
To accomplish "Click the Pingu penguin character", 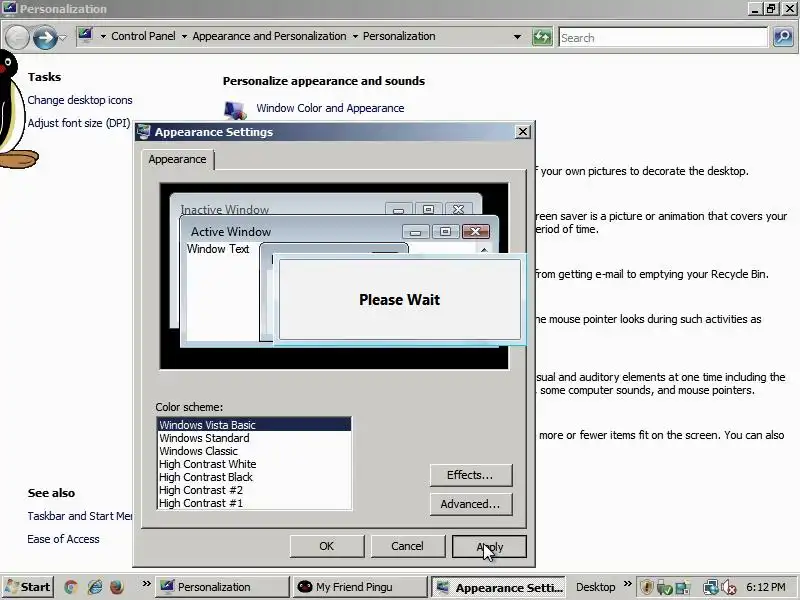I will coord(14,108).
